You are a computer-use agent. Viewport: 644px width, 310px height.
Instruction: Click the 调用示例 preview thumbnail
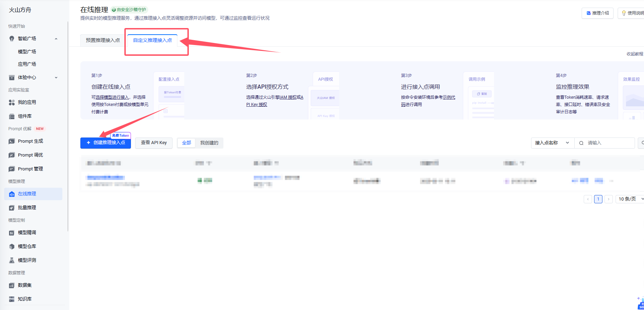479,96
